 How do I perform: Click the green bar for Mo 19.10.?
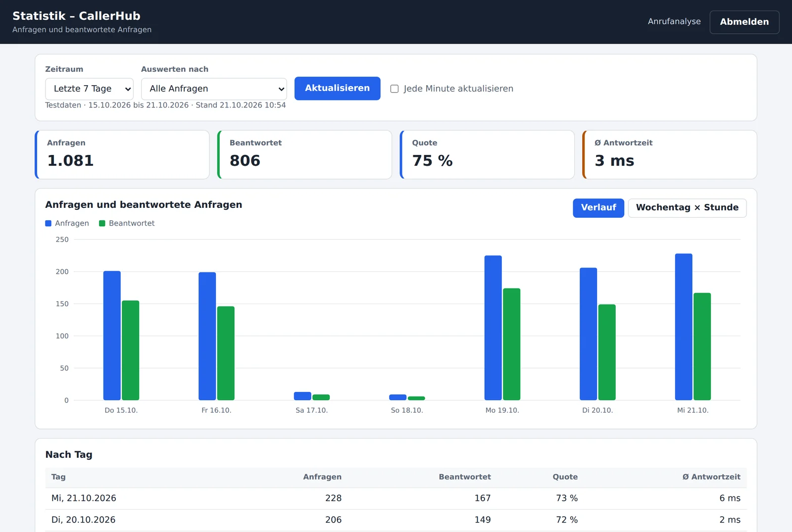coord(511,344)
